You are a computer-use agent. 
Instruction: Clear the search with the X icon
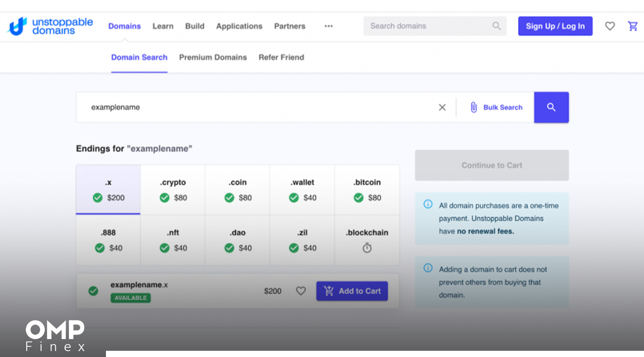[x=442, y=108]
